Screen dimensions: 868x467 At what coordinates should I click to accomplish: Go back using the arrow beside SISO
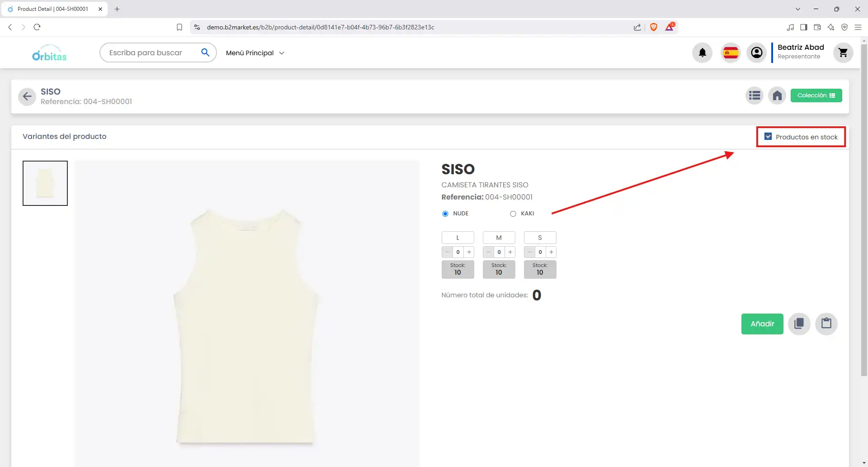tap(27, 96)
